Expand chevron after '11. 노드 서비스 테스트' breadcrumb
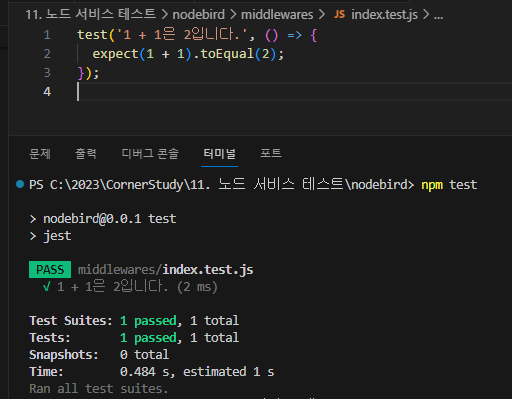 pyautogui.click(x=165, y=14)
